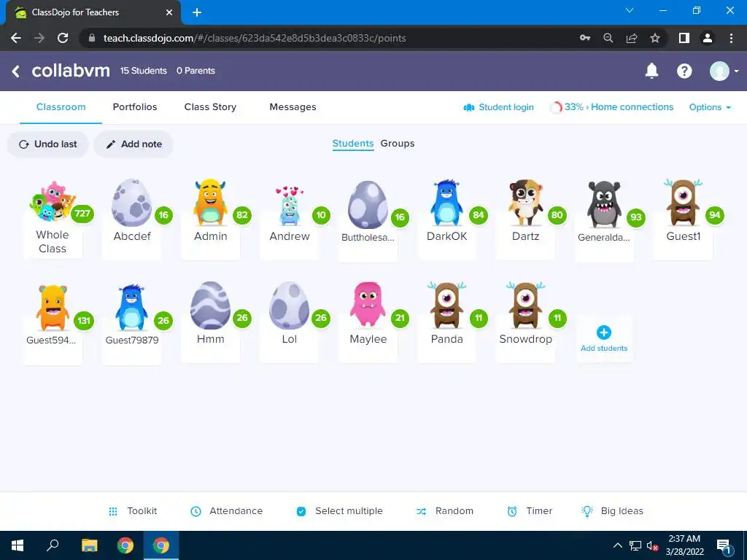Switch to the Groups view
Viewport: 747px width, 560px height.
click(398, 144)
